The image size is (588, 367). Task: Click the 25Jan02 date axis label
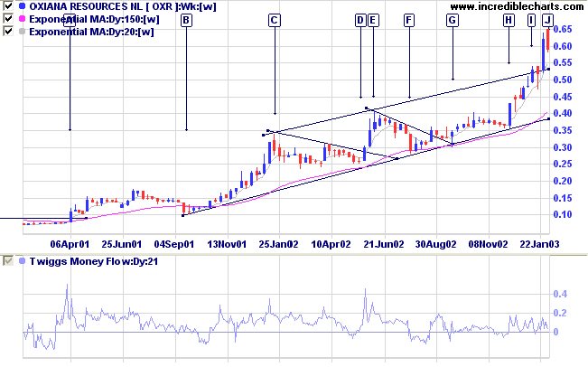[278, 245]
